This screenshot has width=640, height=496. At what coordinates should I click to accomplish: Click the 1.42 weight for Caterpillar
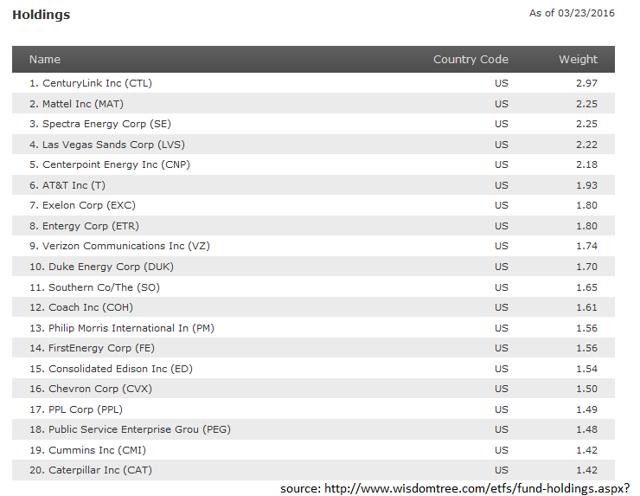587,470
